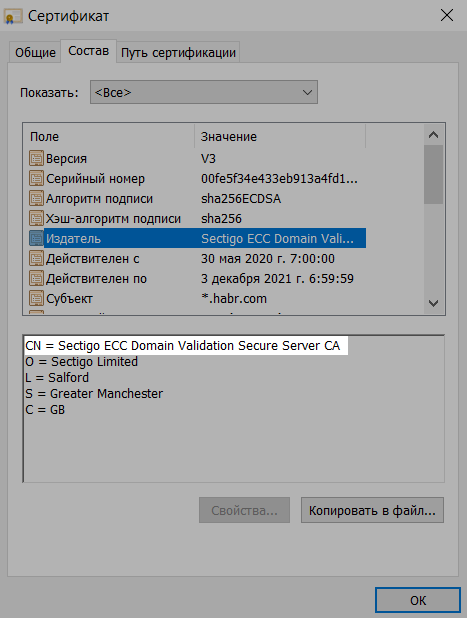Select the Хэш-алгоритм подписи row
The width and height of the screenshot is (467, 618).
pos(197,218)
